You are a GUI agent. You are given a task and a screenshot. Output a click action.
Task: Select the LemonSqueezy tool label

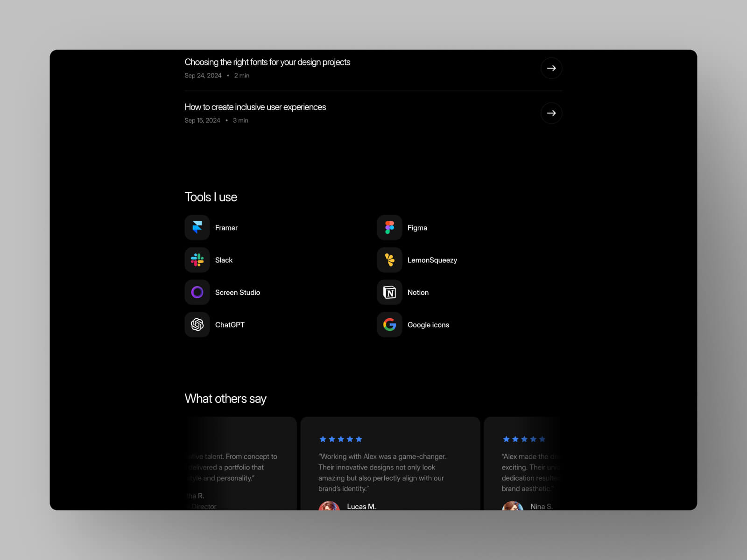click(x=432, y=260)
